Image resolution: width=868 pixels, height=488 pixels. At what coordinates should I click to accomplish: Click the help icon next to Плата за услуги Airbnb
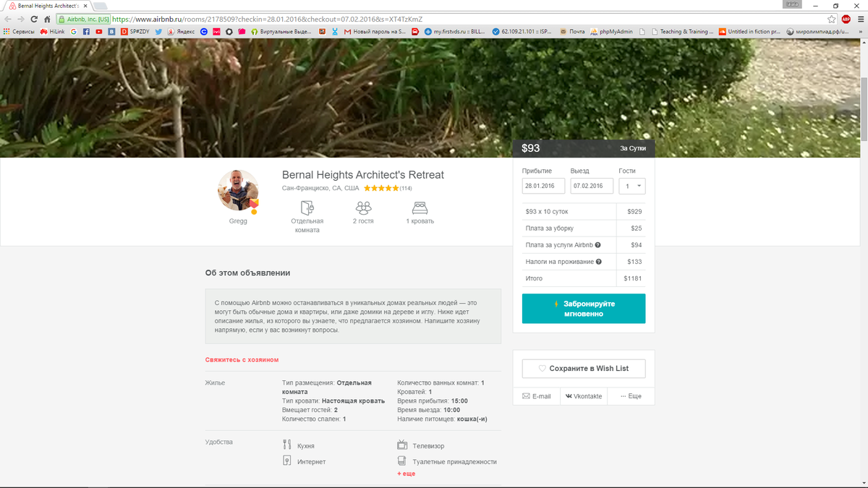click(x=597, y=245)
